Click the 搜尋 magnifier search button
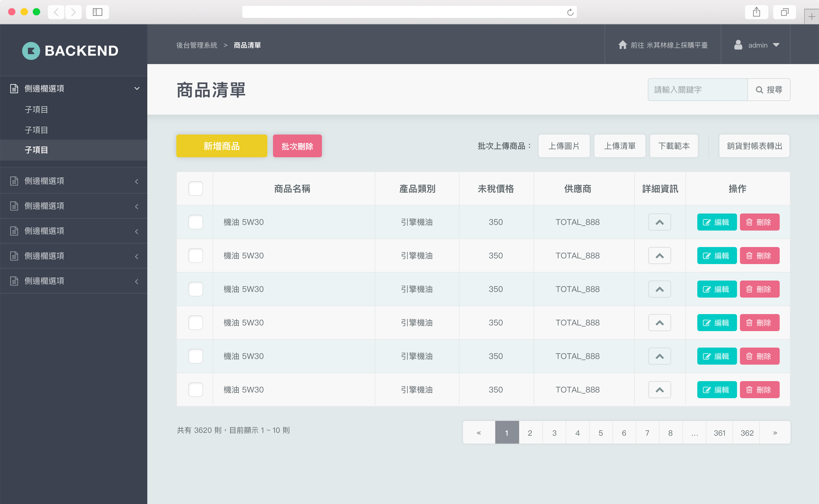Image resolution: width=819 pixels, height=504 pixels. click(x=769, y=90)
